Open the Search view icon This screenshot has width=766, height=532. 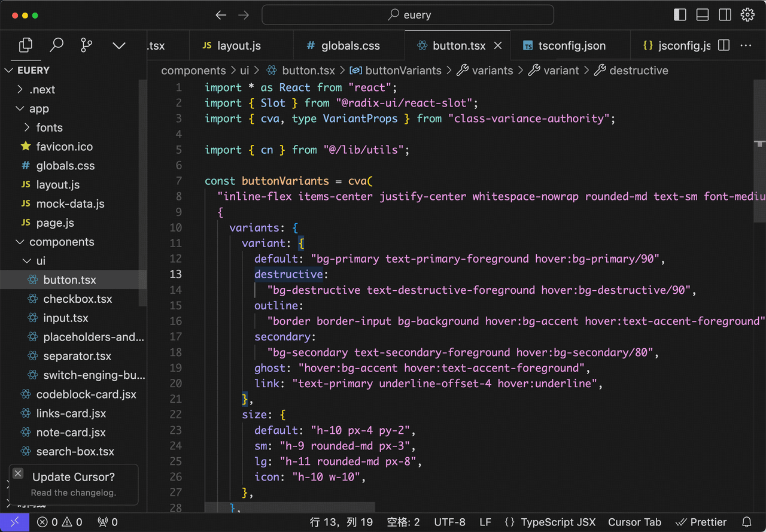pos(56,45)
